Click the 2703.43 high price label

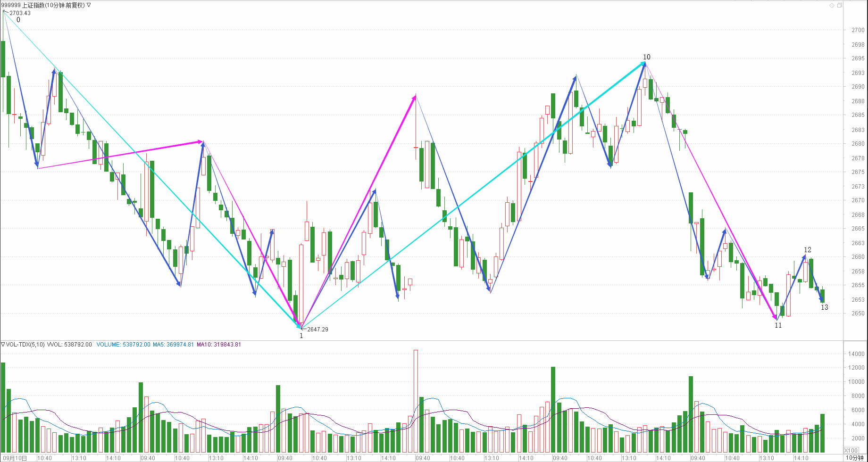click(x=20, y=13)
